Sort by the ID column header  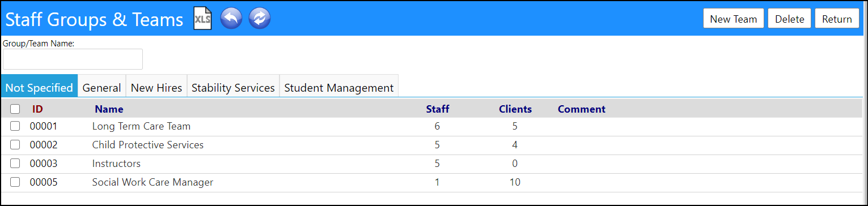point(37,109)
